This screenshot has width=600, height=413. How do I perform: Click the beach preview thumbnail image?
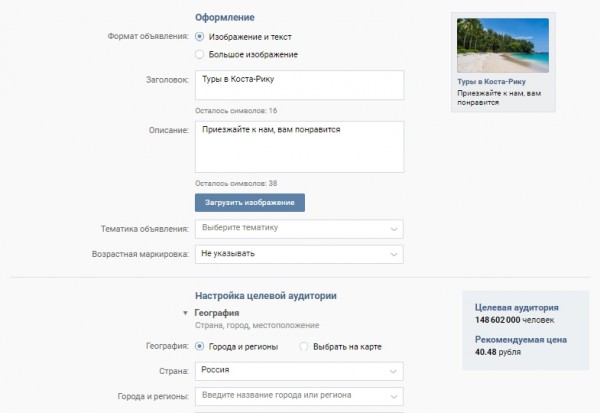click(502, 45)
